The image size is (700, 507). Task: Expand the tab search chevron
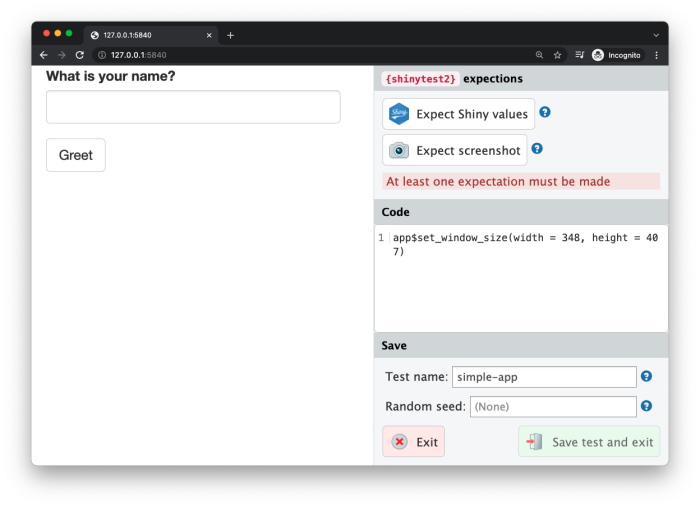656,35
